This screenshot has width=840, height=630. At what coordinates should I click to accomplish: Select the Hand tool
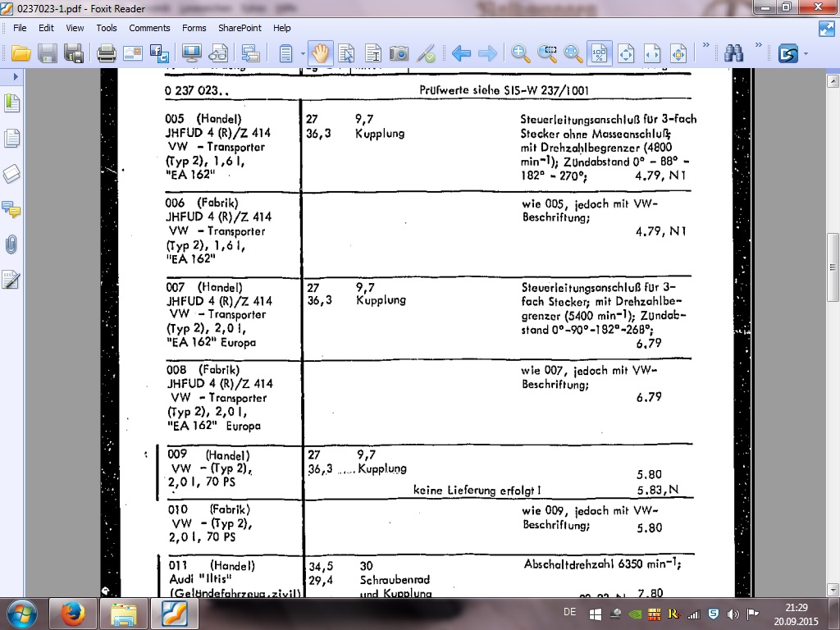[320, 54]
